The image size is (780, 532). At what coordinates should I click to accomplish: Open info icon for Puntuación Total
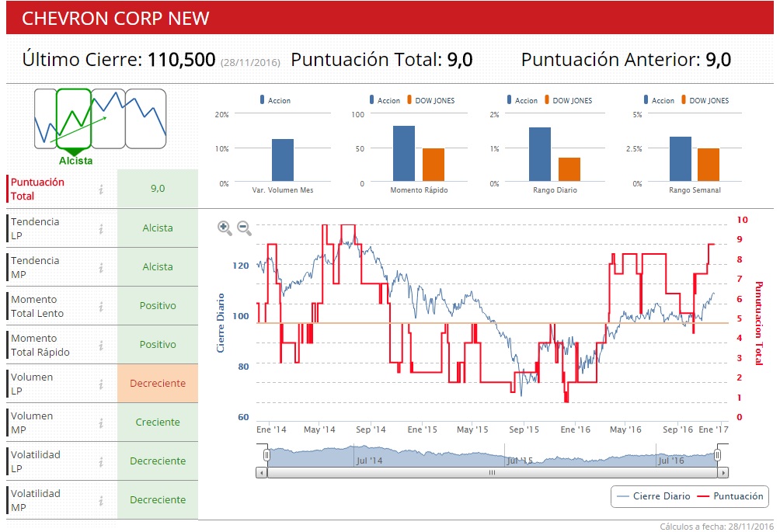point(101,189)
